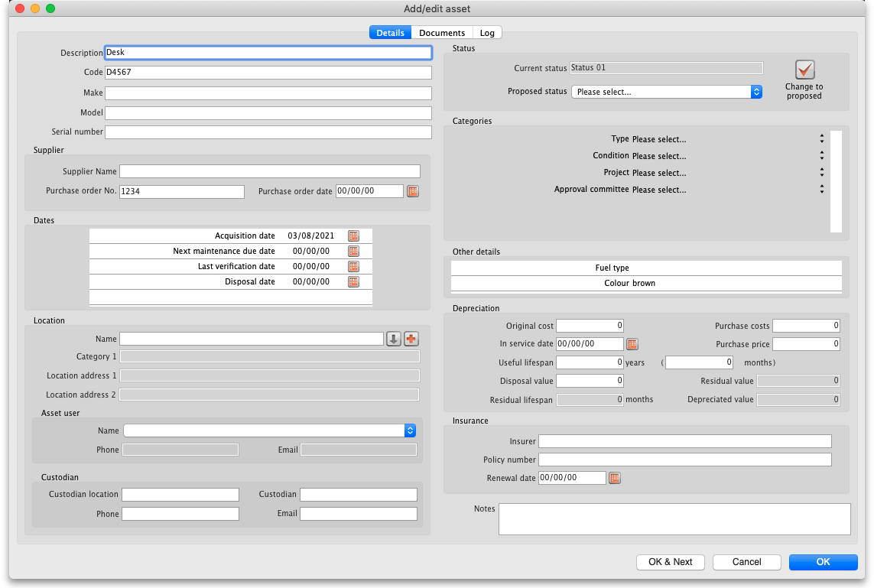The height and width of the screenshot is (588, 874).
Task: Click the Cancel button
Action: tap(746, 562)
